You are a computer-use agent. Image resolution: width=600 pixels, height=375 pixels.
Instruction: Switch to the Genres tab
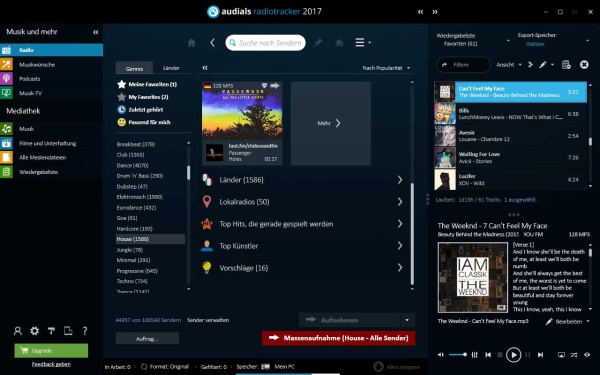134,68
